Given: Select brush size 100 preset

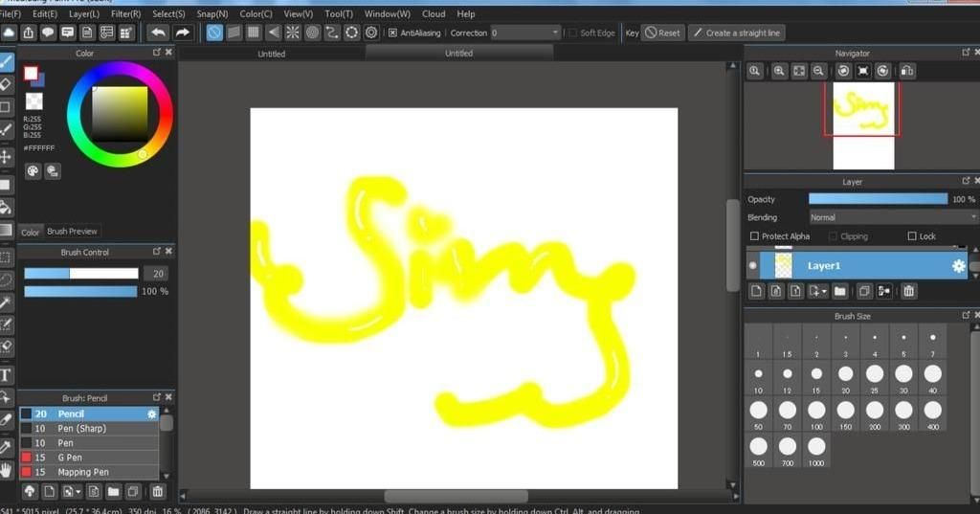Looking at the screenshot, I should point(816,414).
